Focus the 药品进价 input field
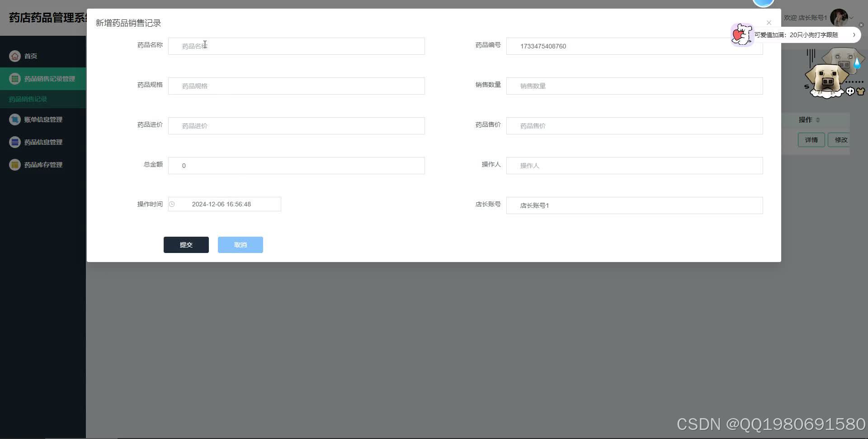Viewport: 868px width, 439px height. [297, 126]
